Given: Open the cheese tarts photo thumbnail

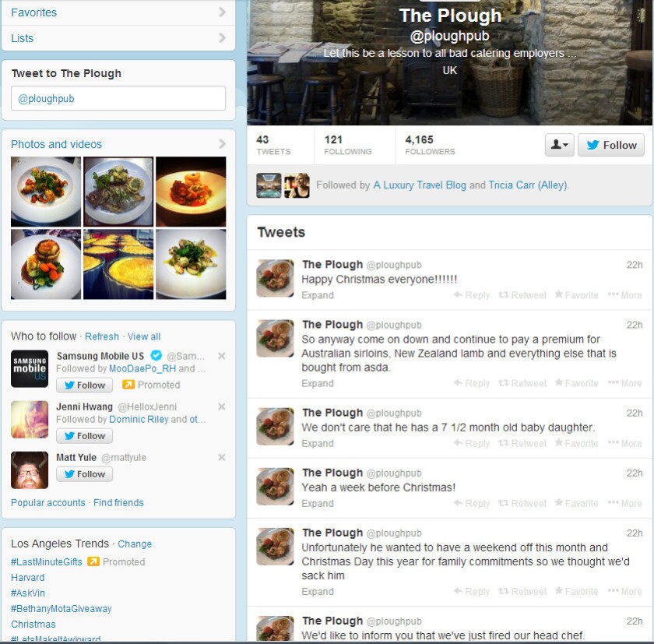Looking at the screenshot, I should click(118, 264).
